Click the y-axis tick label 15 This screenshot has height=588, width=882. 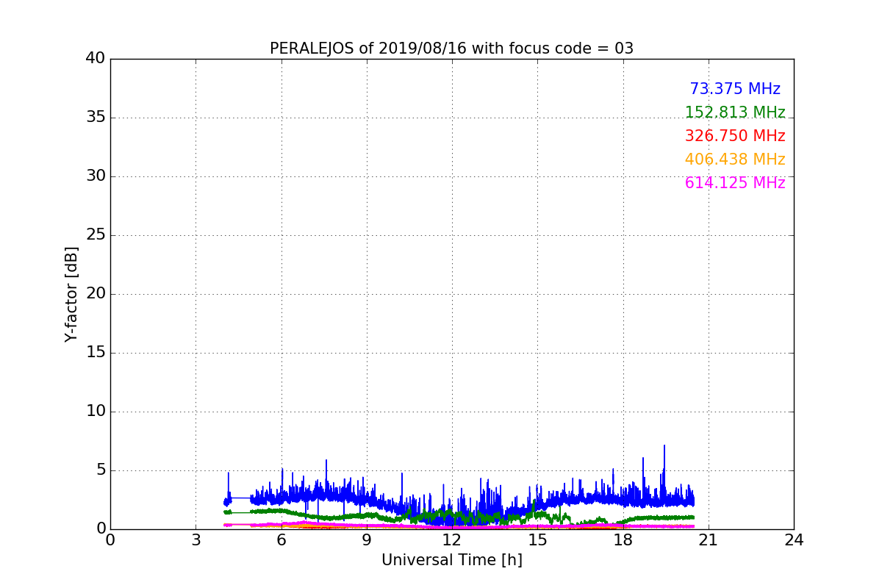tap(96, 353)
